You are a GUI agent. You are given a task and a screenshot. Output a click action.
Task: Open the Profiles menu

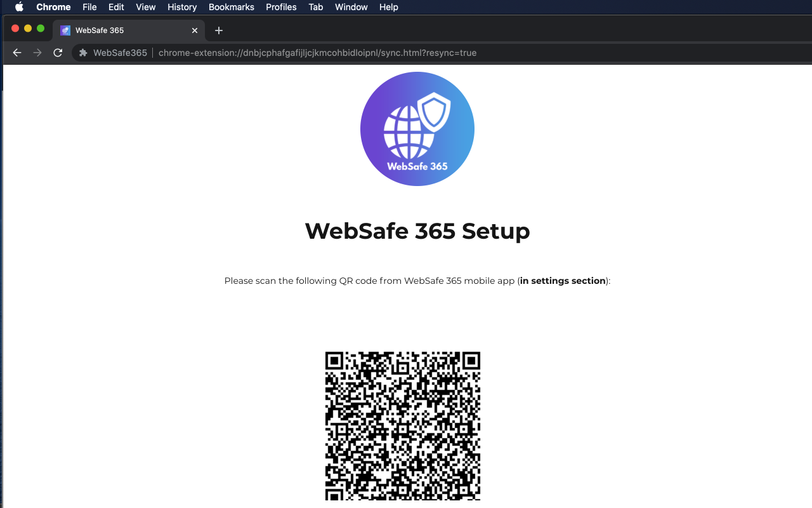(x=281, y=7)
